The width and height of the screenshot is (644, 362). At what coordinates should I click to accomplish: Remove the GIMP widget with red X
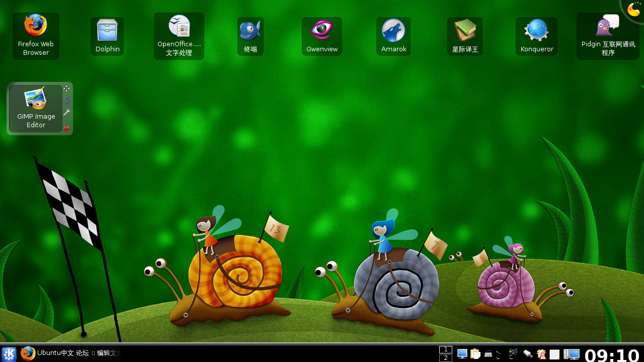pos(66,129)
